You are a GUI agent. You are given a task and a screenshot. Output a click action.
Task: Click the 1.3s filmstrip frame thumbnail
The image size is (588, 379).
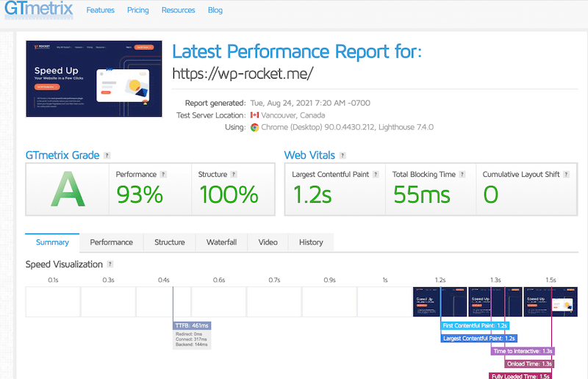tap(495, 302)
